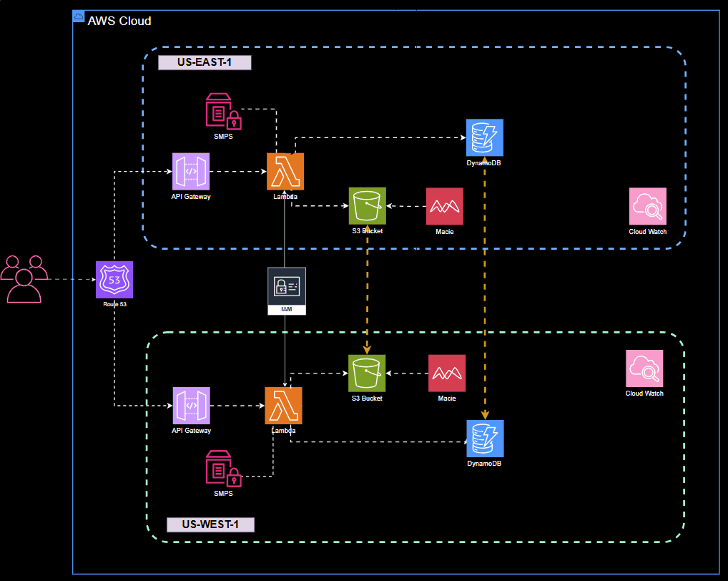
Task: Click the DynamoDB label in US-EAST-1
Action: tap(484, 163)
